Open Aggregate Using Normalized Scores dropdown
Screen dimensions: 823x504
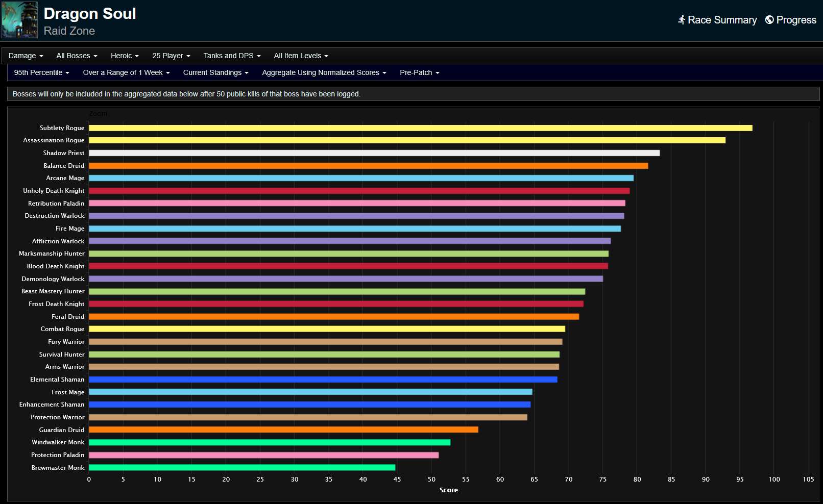[x=324, y=72]
